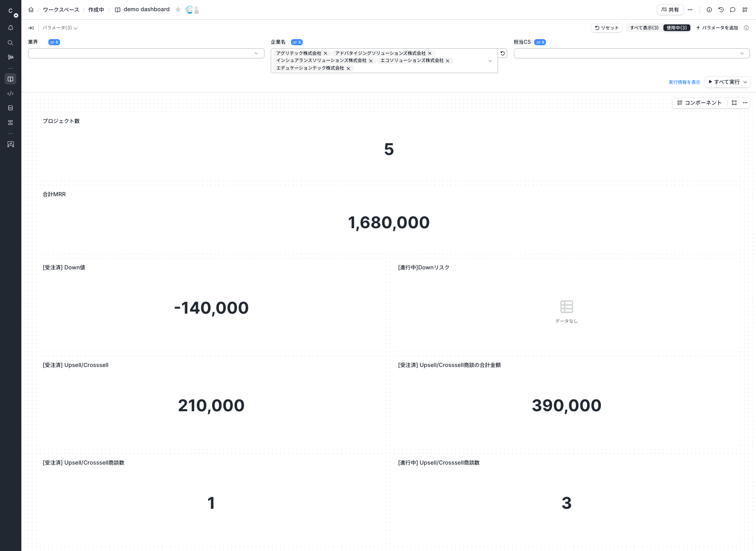Click the home icon in the breadcrumb
Viewport: 756px width, 551px height.
31,9
